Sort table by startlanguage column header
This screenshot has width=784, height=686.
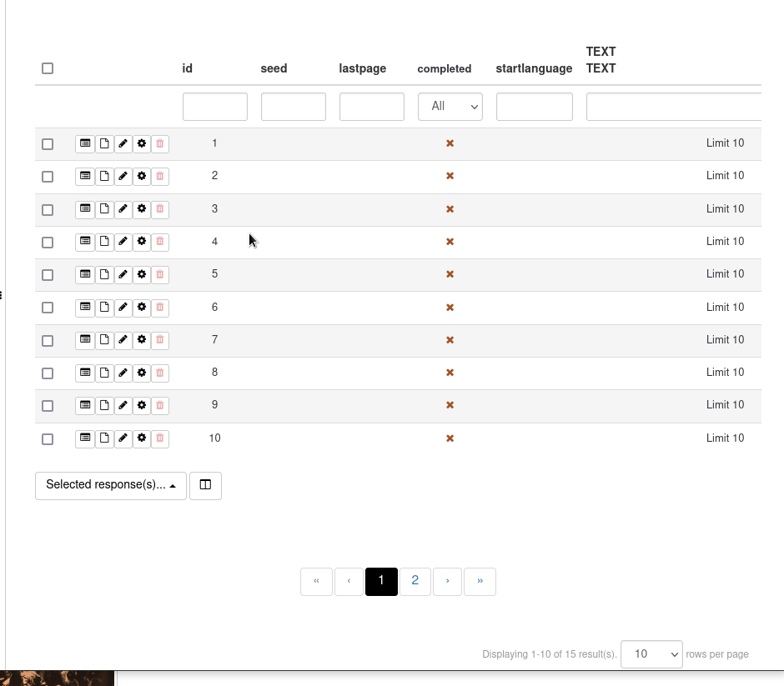[534, 68]
